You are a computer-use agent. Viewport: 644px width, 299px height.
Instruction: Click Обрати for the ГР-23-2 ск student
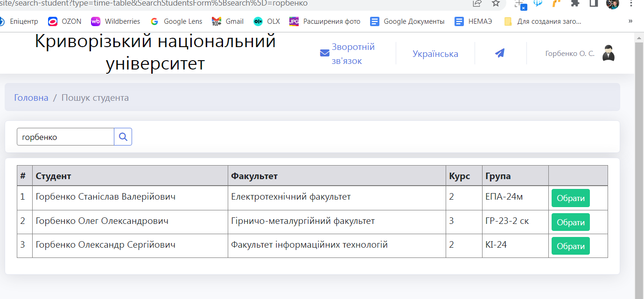tap(570, 222)
